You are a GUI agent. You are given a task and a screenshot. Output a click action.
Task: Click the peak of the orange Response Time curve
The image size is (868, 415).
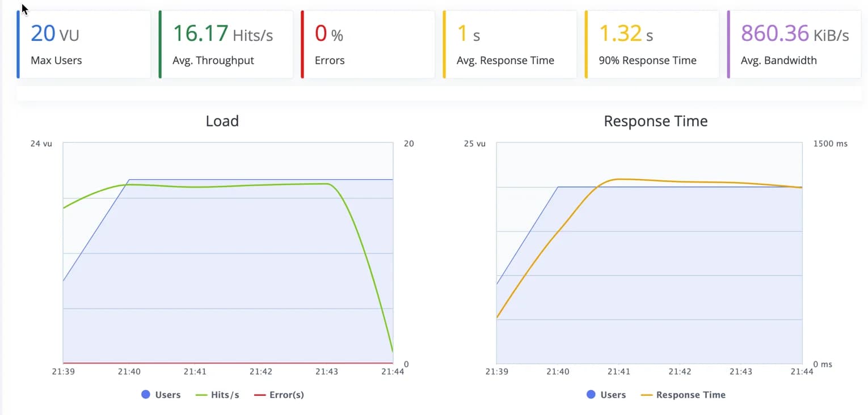pyautogui.click(x=621, y=179)
